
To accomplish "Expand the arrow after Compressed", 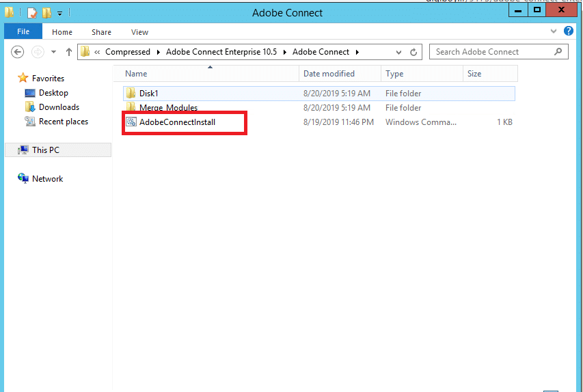I will (x=159, y=52).
